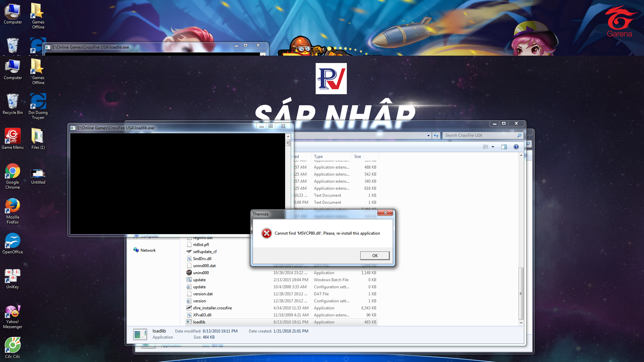Change view using the Explorer view icon
This screenshot has height=362, width=644.
point(485,147)
